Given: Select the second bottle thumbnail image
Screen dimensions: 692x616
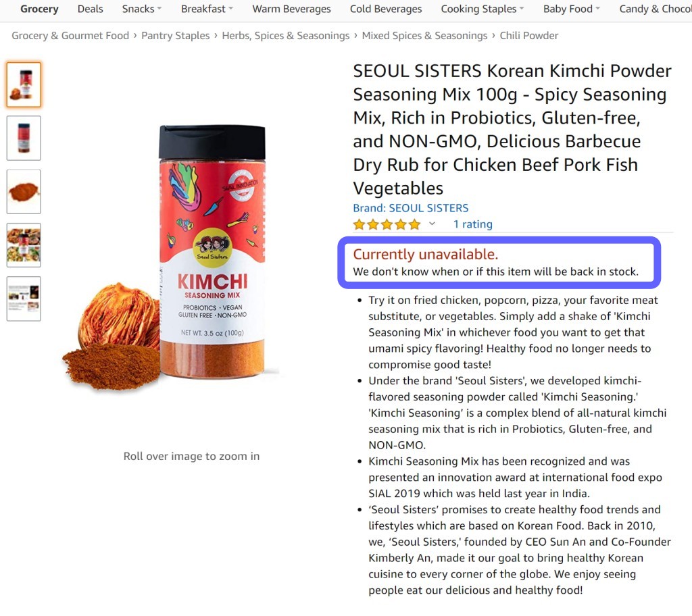Looking at the screenshot, I should (x=24, y=138).
